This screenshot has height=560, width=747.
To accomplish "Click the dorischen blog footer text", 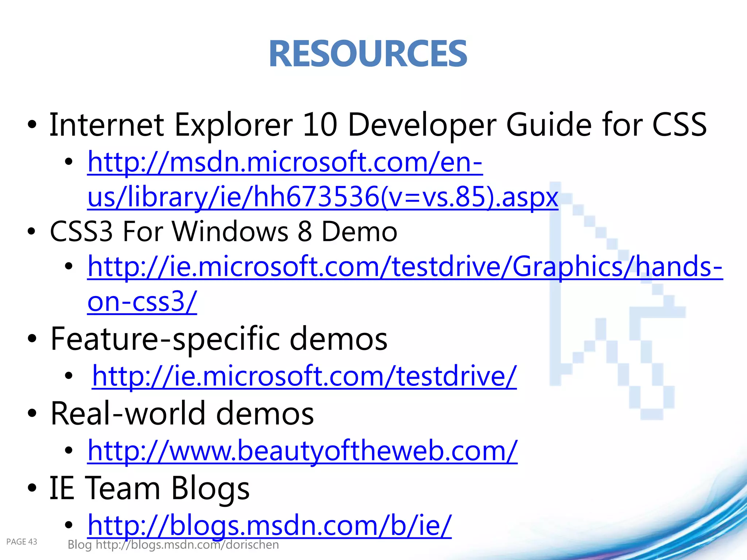I will pos(173,545).
